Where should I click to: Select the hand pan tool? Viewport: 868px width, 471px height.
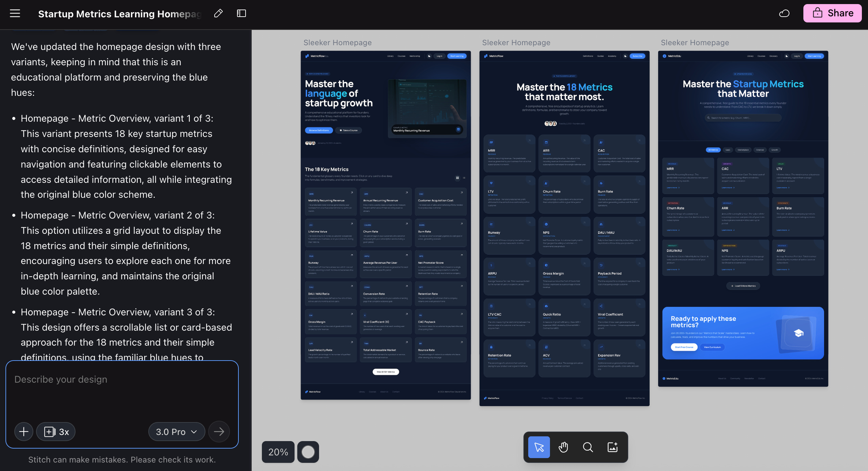(x=564, y=447)
